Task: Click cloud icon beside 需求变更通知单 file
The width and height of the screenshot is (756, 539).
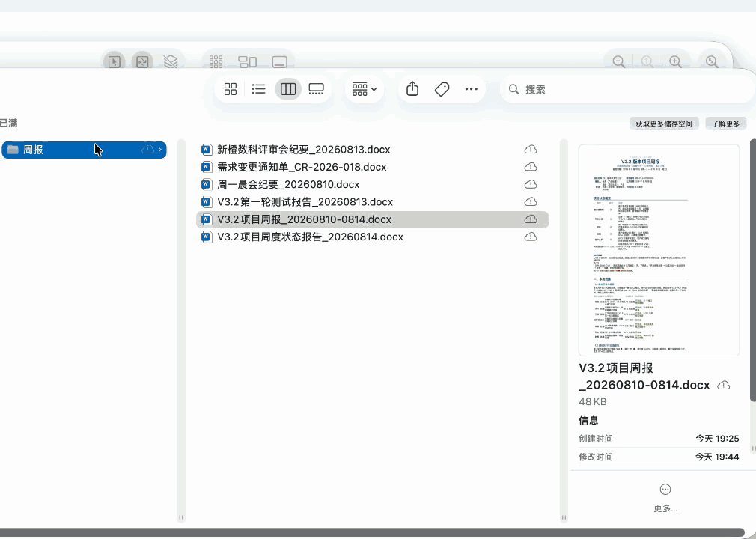Action: (531, 167)
